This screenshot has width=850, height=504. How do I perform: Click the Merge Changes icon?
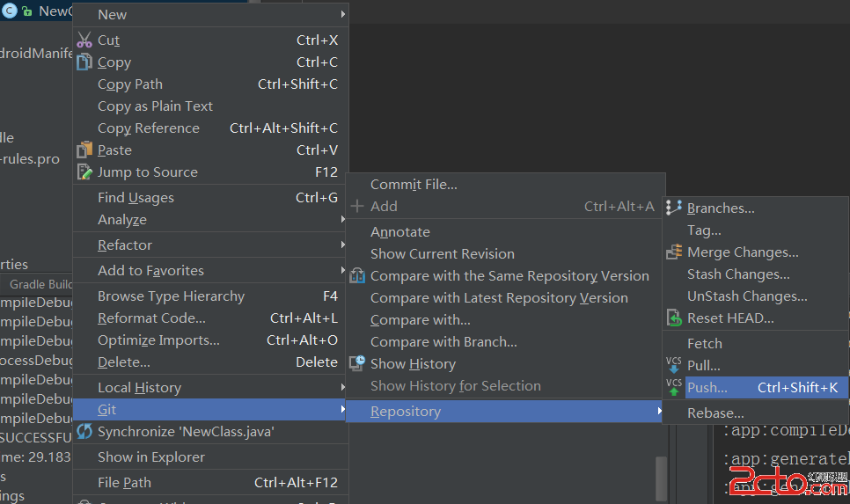pos(674,252)
